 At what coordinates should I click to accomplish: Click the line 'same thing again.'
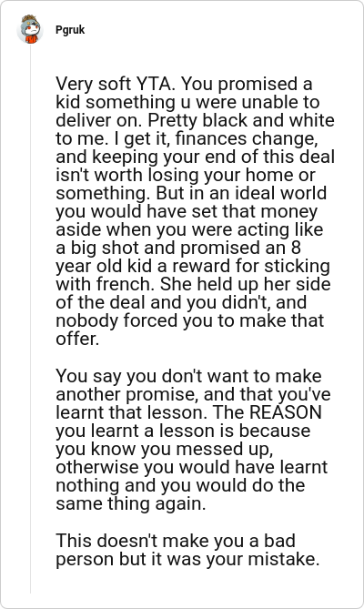131,503
